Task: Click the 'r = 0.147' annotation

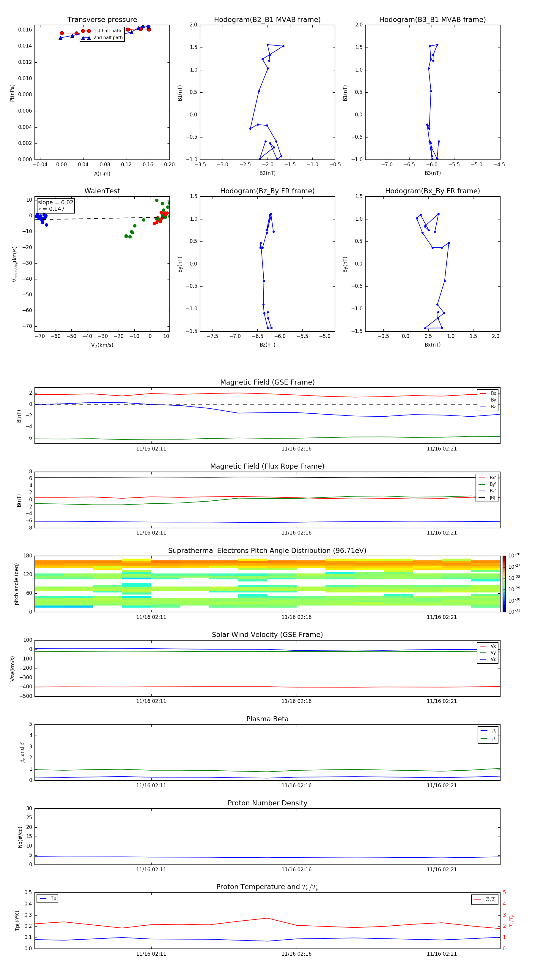Action: point(51,209)
